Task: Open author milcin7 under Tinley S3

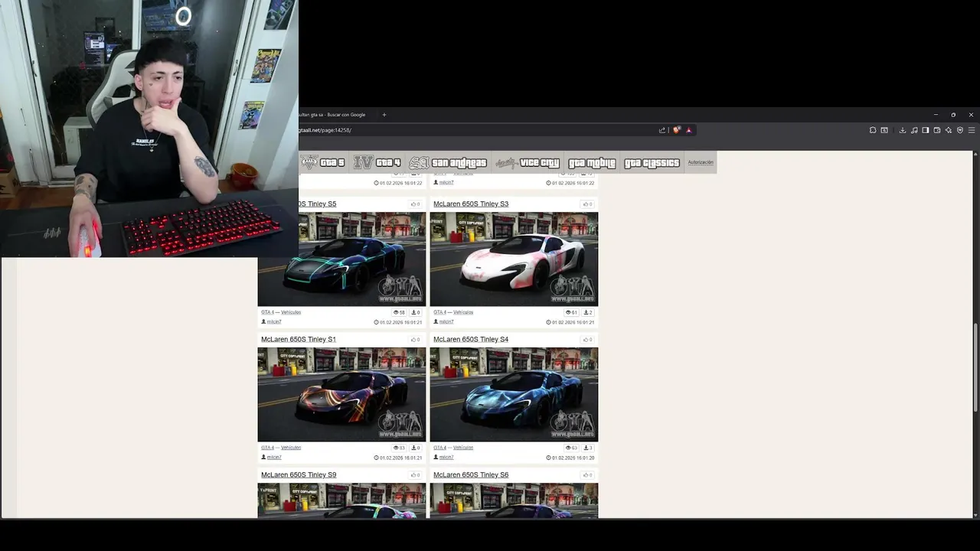Action: click(x=446, y=322)
